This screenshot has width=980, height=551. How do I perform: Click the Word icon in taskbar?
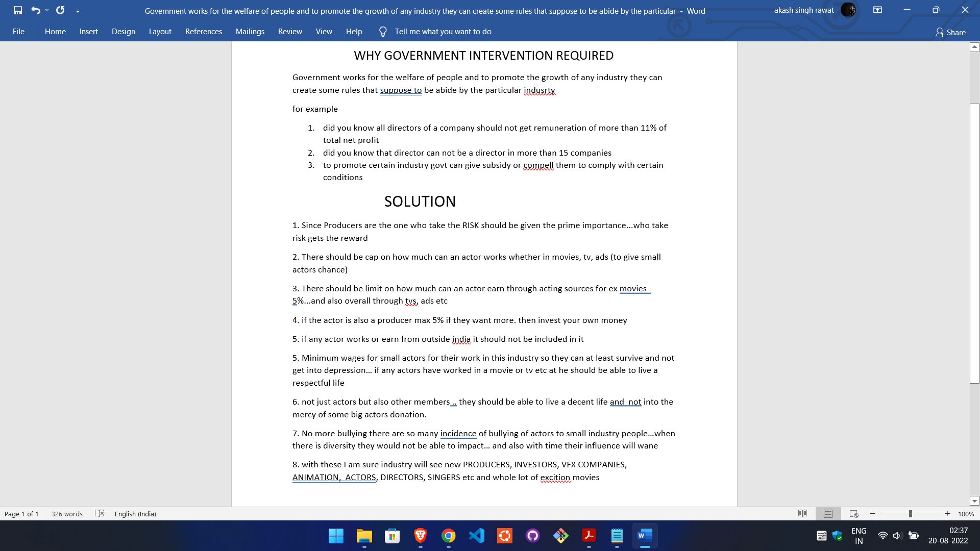click(x=645, y=536)
